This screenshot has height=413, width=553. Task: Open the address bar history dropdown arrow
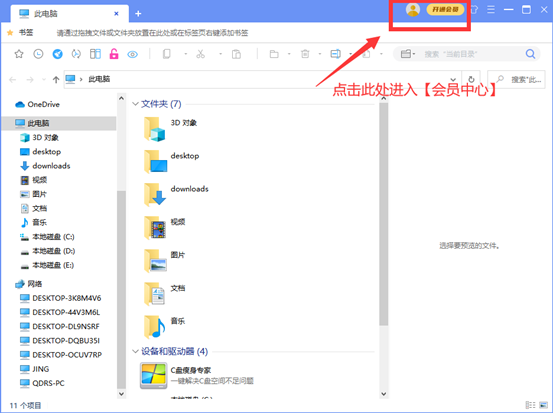(x=453, y=79)
